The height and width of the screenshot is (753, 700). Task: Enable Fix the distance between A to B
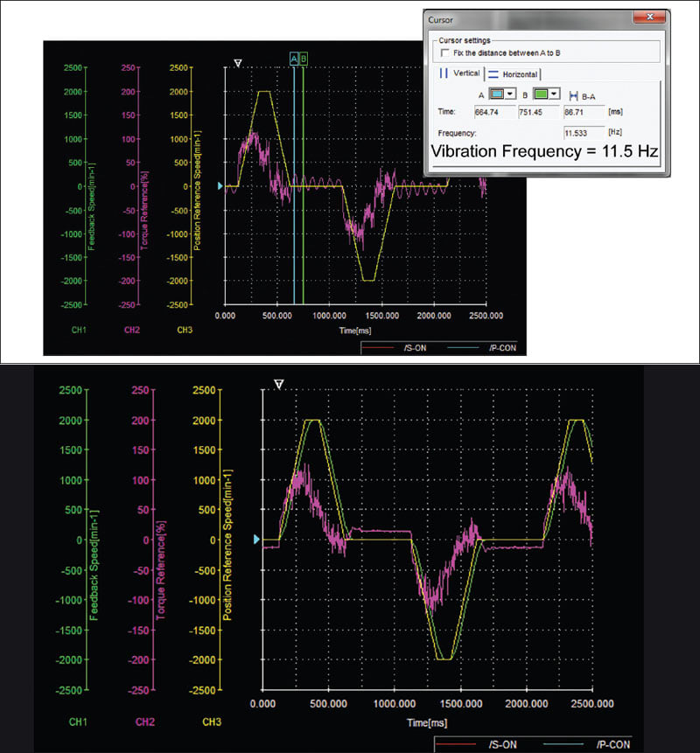(445, 52)
